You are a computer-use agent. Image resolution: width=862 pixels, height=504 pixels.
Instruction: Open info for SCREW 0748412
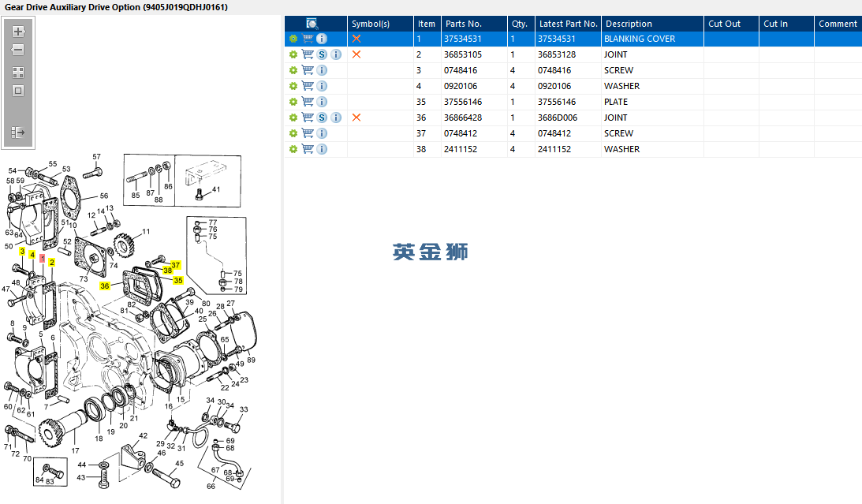click(x=322, y=133)
